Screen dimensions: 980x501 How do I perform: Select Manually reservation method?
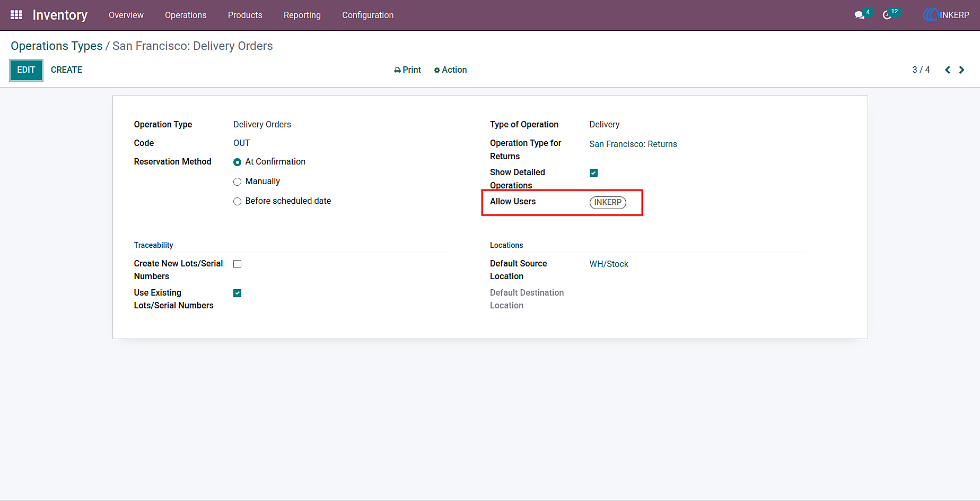(x=238, y=182)
